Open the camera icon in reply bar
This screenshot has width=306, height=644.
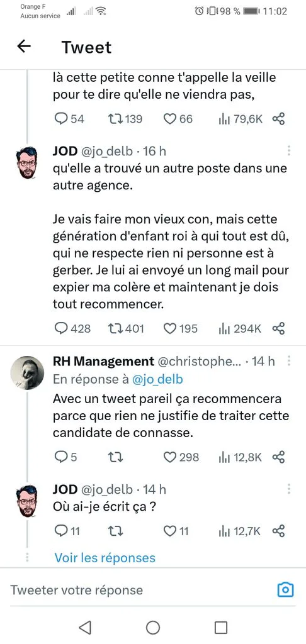[285, 590]
